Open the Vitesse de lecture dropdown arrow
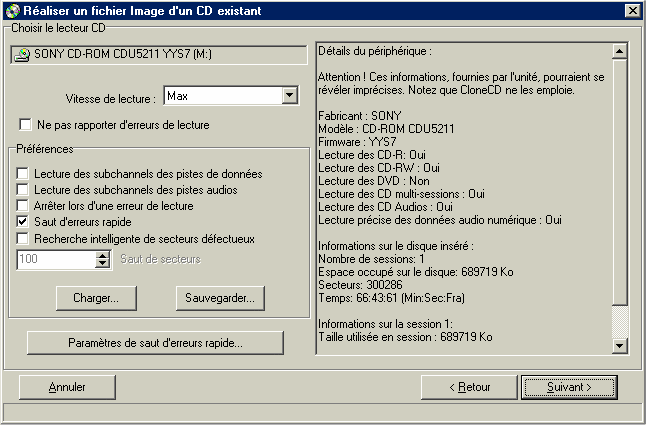The width and height of the screenshot is (646, 425). [x=290, y=96]
